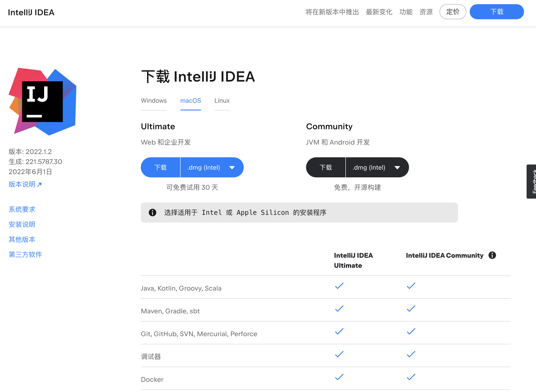Switch to the Linux tab
Viewport: 536px width, 392px height.
[222, 101]
